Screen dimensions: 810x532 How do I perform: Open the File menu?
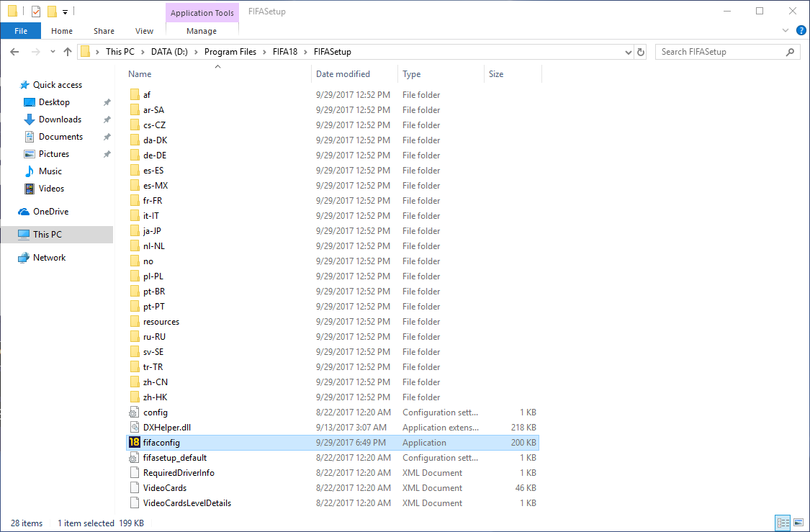tap(21, 31)
